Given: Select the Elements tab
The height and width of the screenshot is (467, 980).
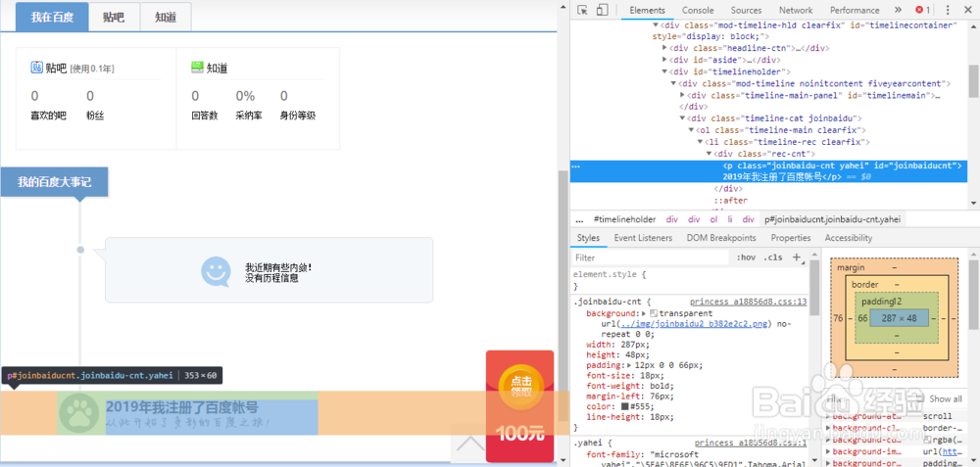Looking at the screenshot, I should tap(647, 10).
